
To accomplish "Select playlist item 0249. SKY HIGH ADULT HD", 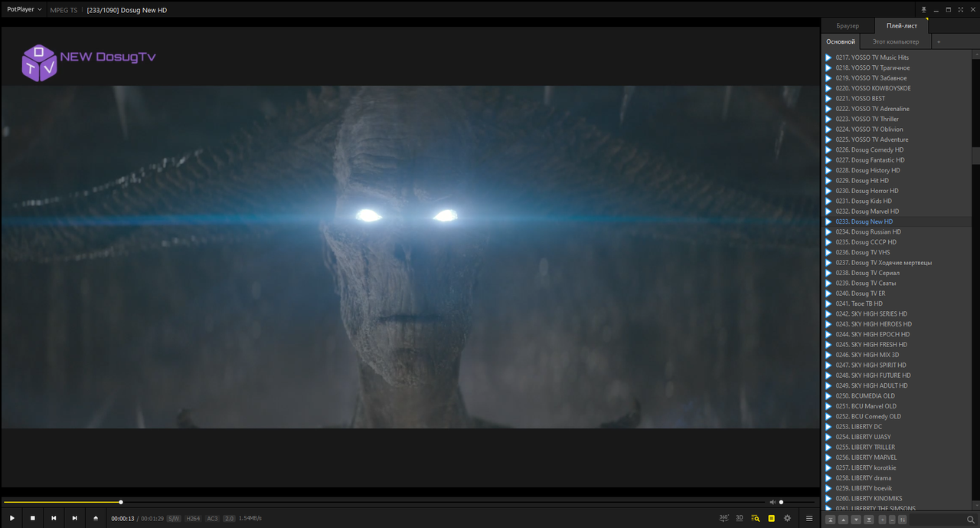I will point(897,385).
